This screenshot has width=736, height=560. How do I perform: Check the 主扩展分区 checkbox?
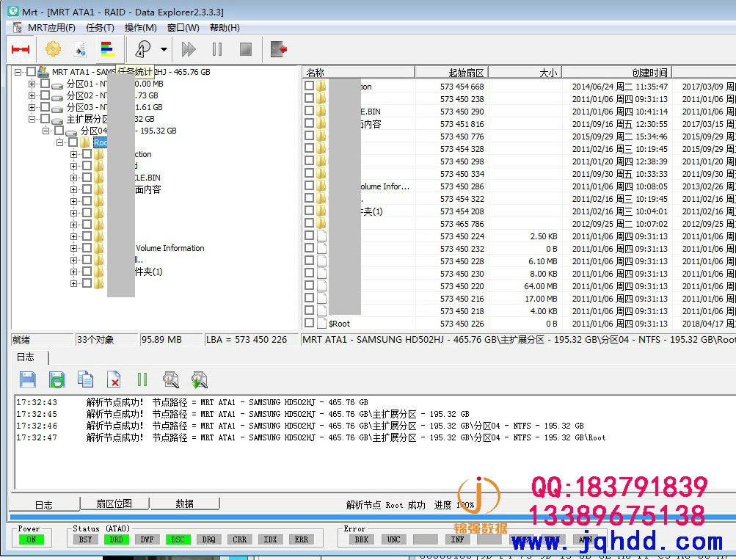click(45, 118)
